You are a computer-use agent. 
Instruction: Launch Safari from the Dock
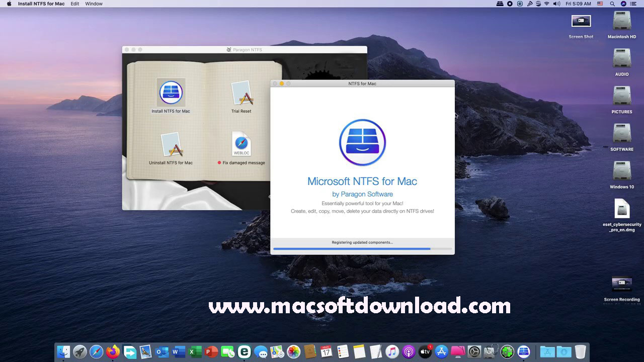pyautogui.click(x=96, y=351)
